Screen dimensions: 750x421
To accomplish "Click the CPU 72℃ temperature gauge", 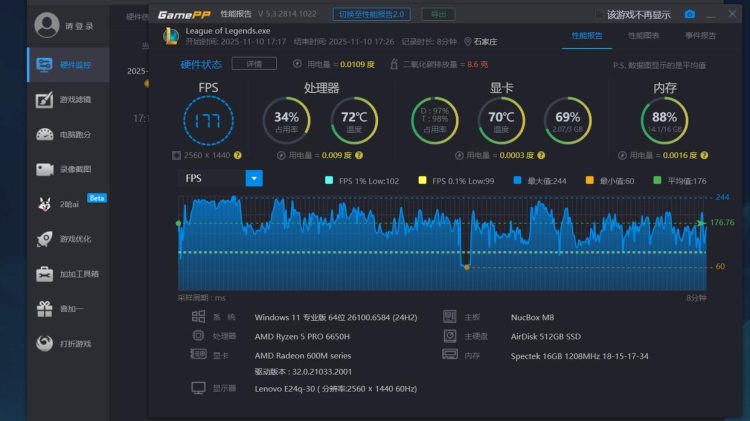I will point(354,121).
